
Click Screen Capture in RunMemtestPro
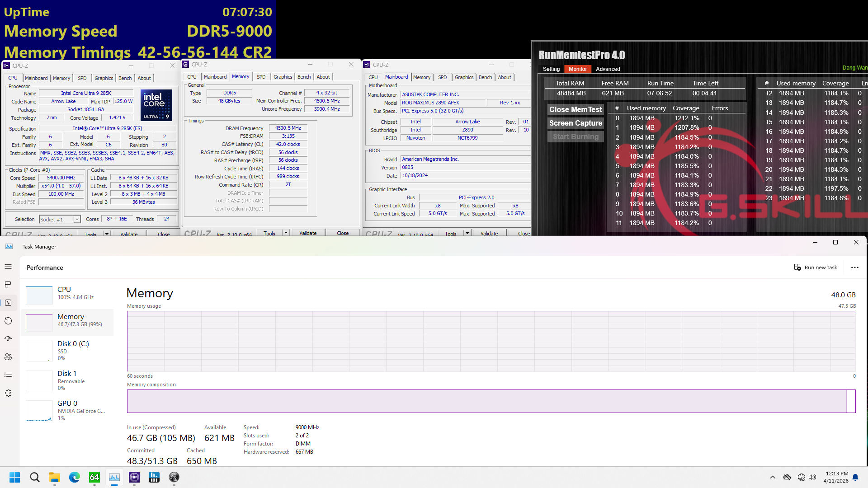coord(575,123)
